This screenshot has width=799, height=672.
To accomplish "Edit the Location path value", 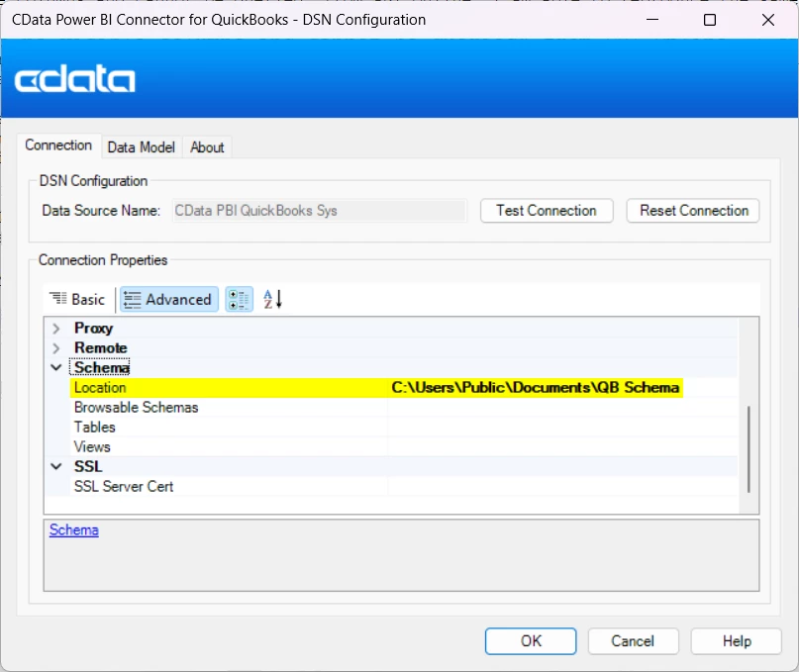I will (535, 388).
